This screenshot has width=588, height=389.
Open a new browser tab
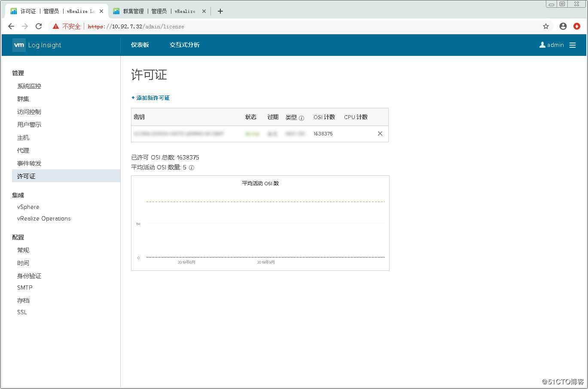(x=220, y=11)
